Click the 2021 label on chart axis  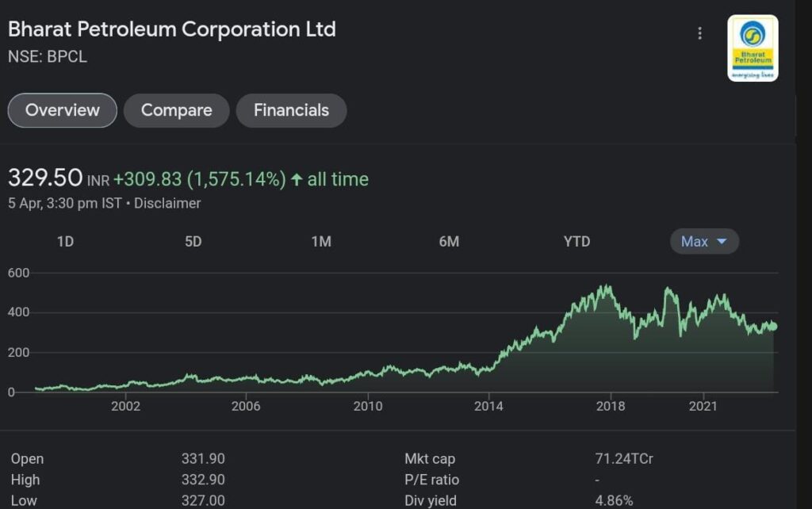(703, 406)
